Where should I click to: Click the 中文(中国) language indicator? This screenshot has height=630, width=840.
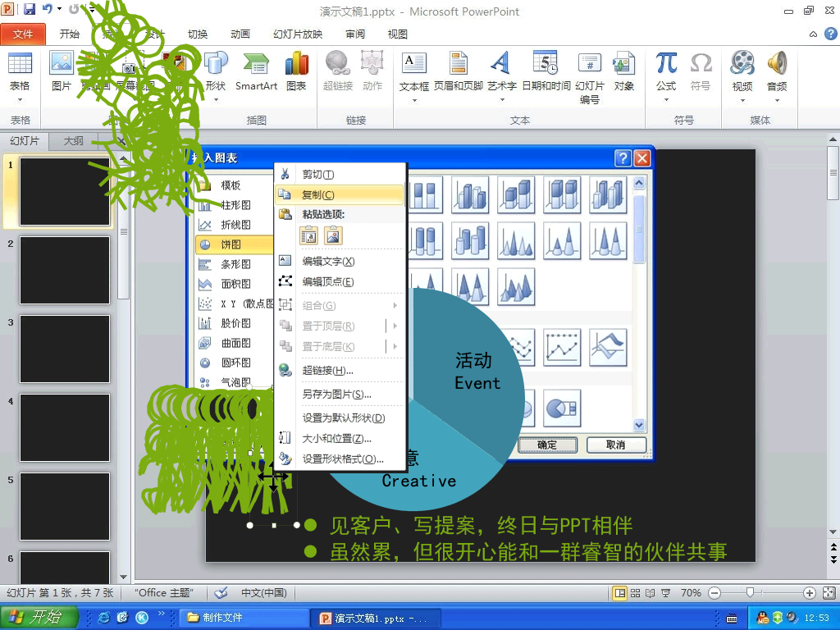(x=264, y=593)
